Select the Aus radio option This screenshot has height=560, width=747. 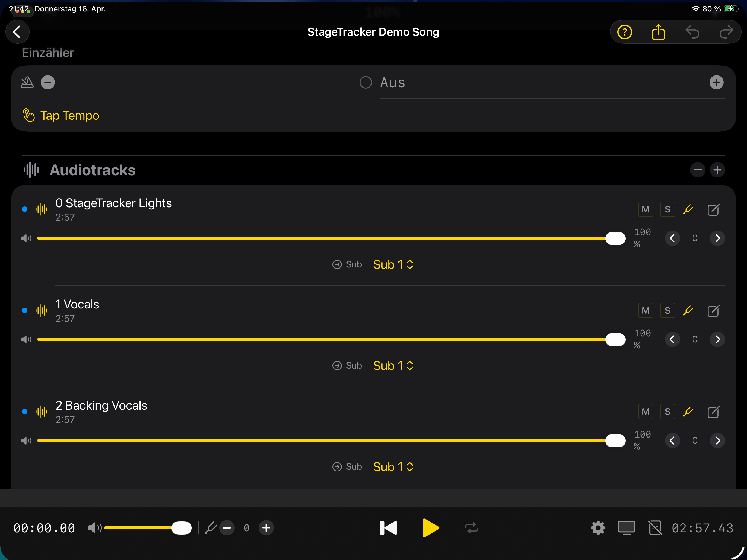pos(365,82)
